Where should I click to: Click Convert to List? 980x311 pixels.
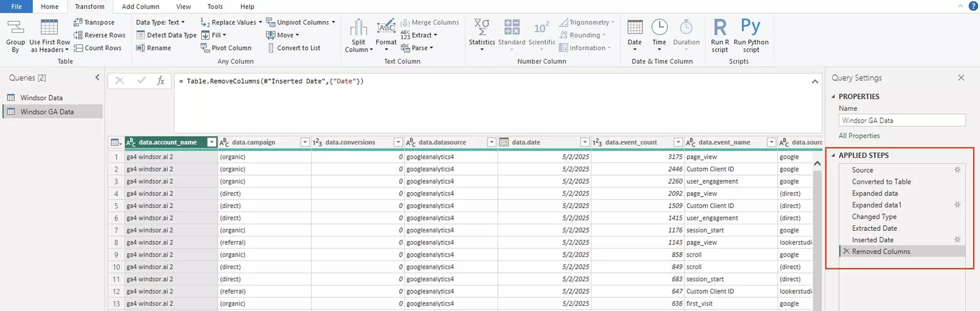coord(294,48)
